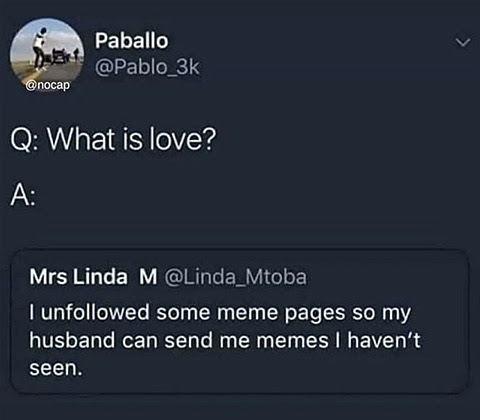Click the line starting "I unfollowed some meme"
Image resolution: width=480 pixels, height=420 pixels.
[220, 314]
